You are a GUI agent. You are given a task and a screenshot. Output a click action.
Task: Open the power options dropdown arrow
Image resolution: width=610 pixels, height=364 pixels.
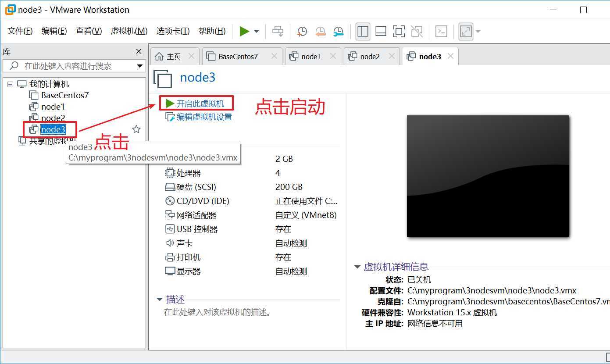point(257,32)
